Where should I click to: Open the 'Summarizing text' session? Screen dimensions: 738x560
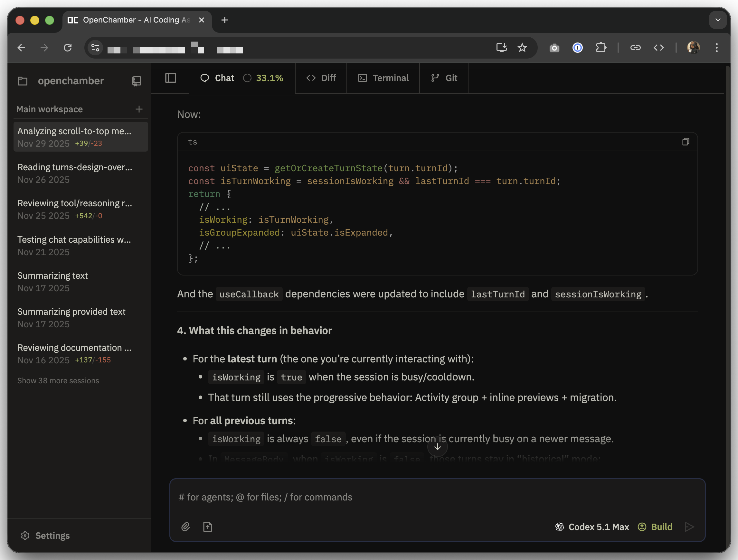(81, 282)
